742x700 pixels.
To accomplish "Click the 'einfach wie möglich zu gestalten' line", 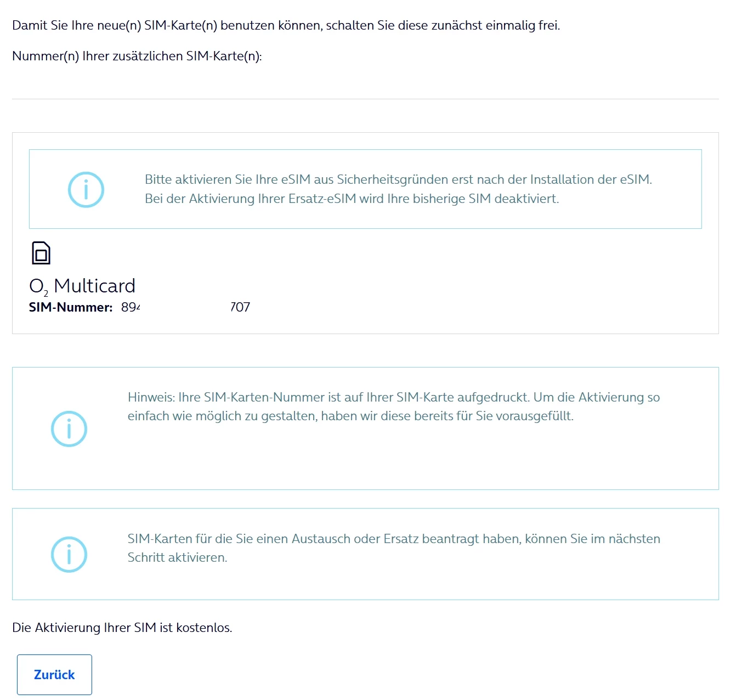I will [x=350, y=416].
